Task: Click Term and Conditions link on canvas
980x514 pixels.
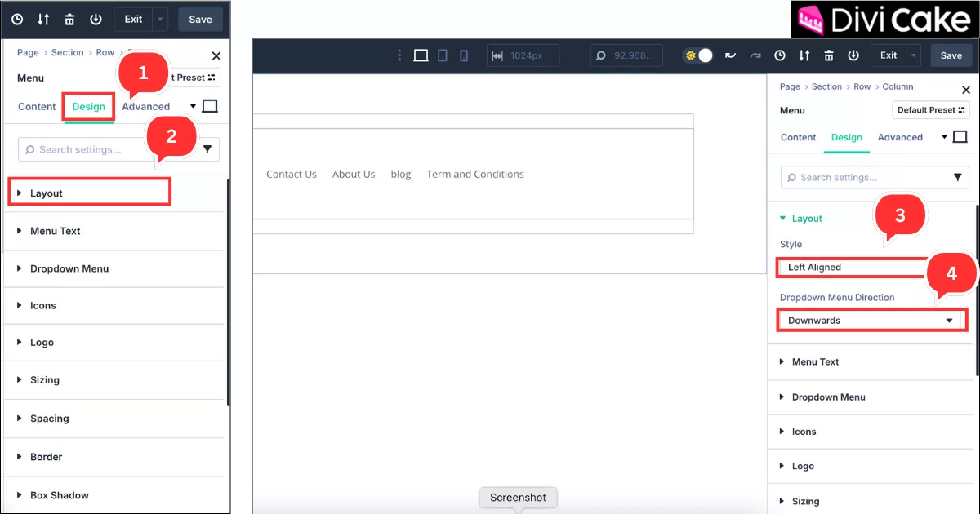Action: tap(475, 174)
